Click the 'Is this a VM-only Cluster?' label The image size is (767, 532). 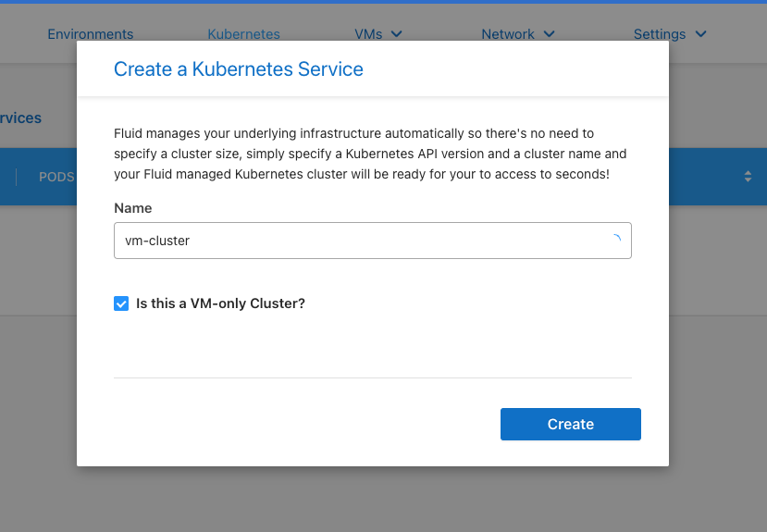(x=220, y=303)
